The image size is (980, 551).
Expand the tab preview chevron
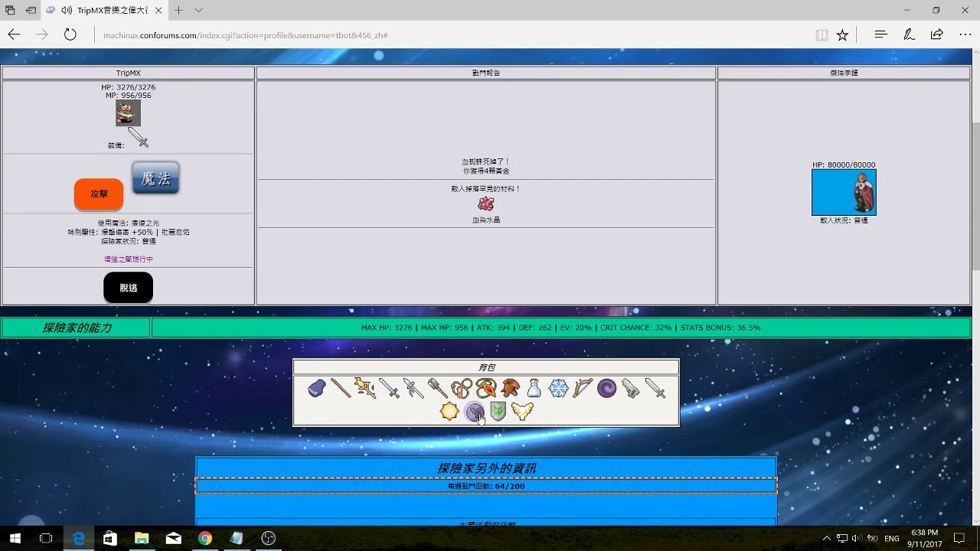click(x=198, y=10)
